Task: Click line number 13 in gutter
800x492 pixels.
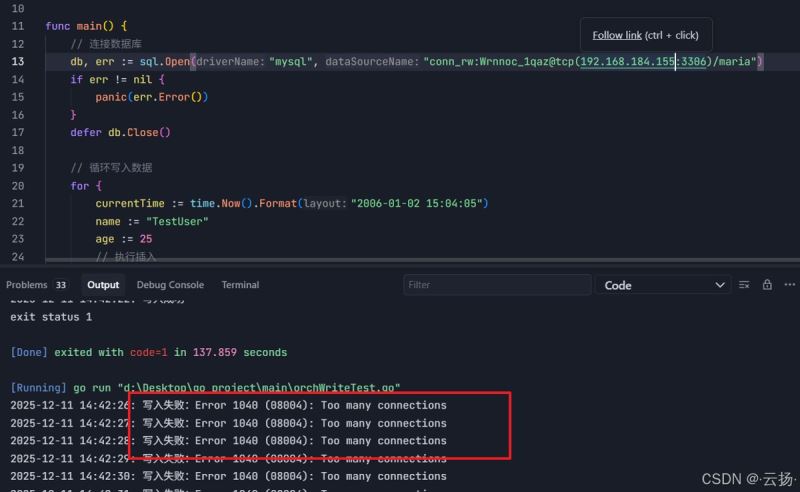Action: (17, 62)
